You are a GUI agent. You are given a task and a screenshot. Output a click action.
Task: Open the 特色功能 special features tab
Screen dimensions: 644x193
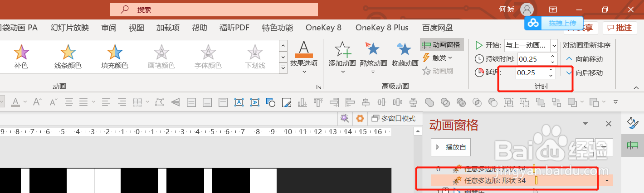coord(278,28)
